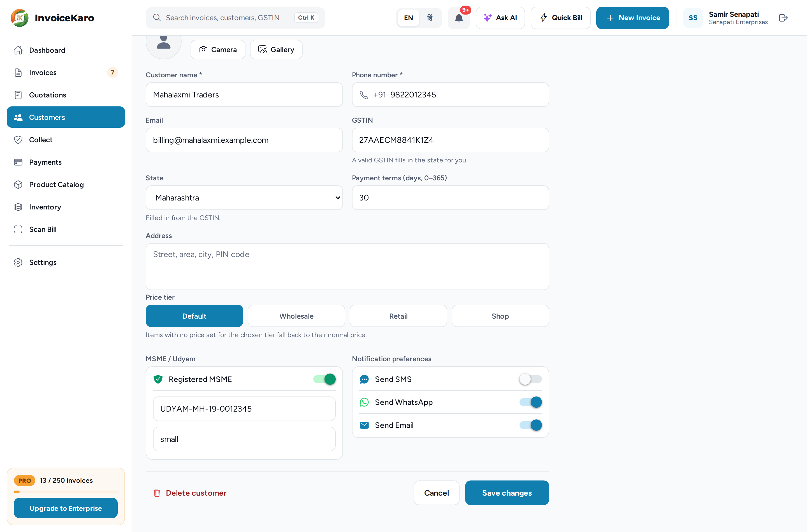This screenshot has height=532, width=807.
Task: Turn off the Send Email toggle
Action: coord(530,425)
